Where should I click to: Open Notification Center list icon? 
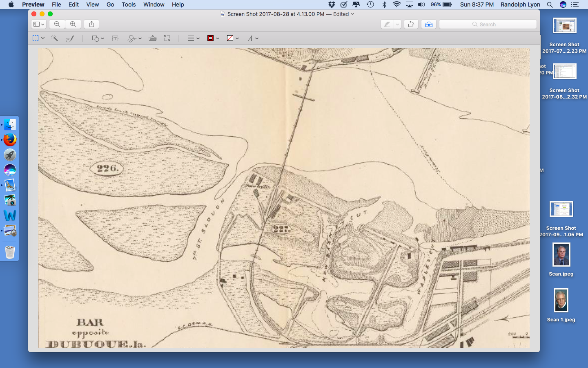(575, 4)
